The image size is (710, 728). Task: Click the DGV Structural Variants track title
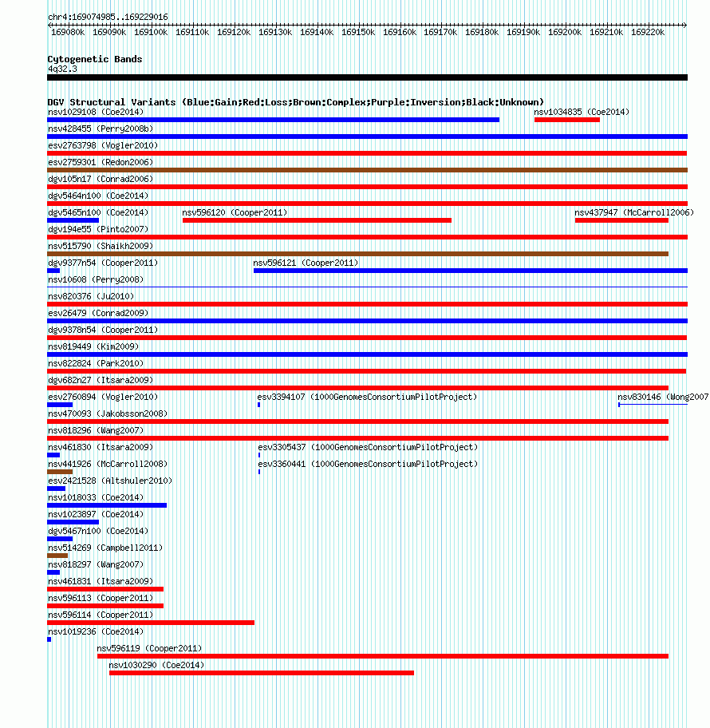click(296, 101)
